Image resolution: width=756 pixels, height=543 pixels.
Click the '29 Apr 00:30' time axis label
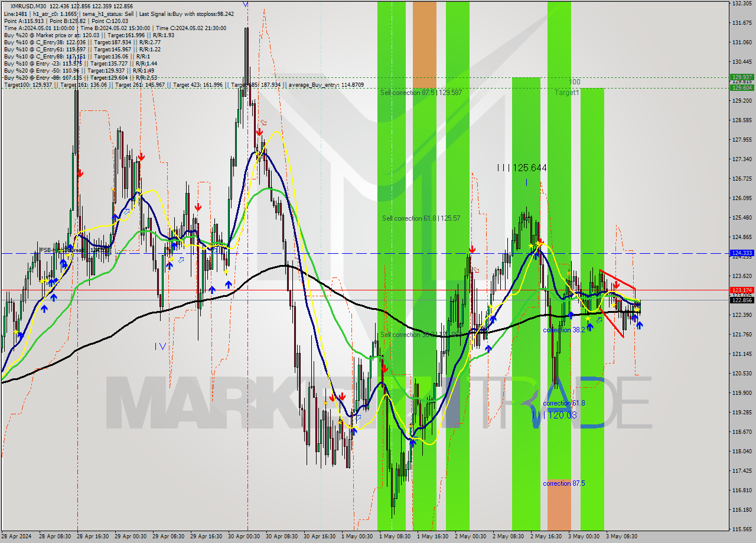click(131, 537)
